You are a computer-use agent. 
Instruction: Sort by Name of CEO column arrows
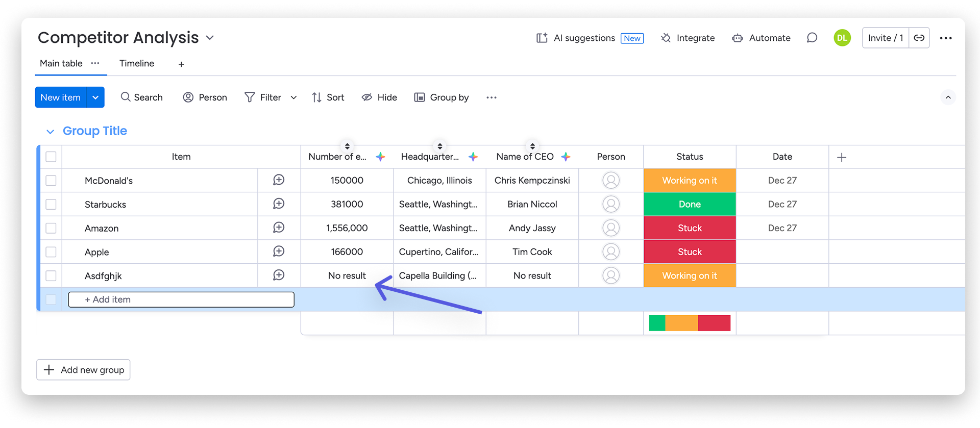point(532,146)
